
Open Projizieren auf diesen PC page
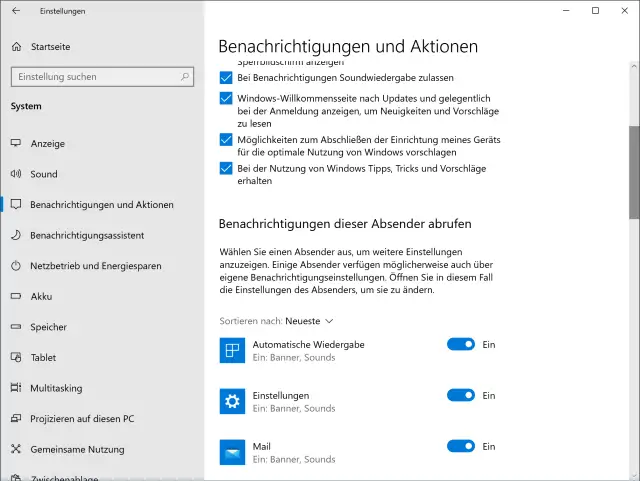click(102, 419)
